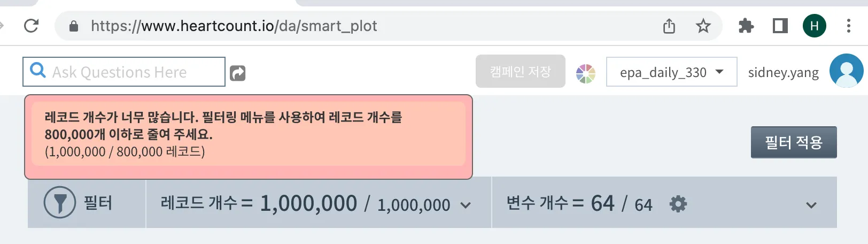
Task: Open the epa_daily_330 dataset dropdown
Action: tap(671, 72)
